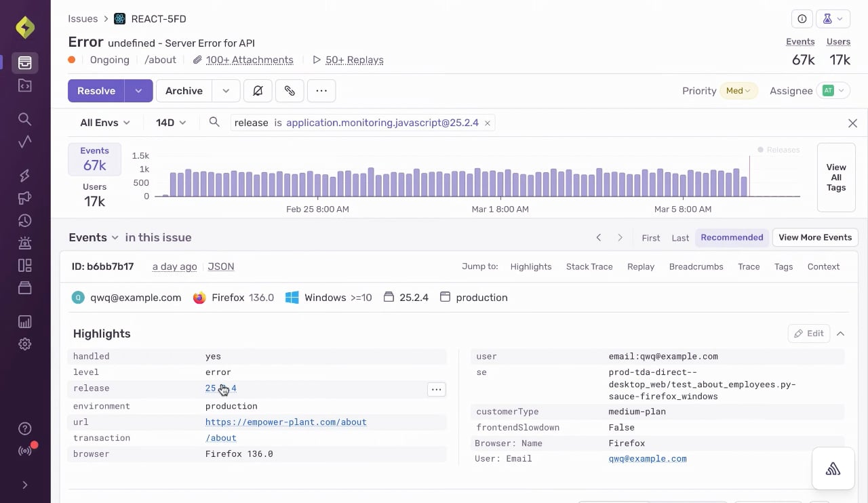
Task: Copy issue link with chain icon
Action: click(x=290, y=91)
